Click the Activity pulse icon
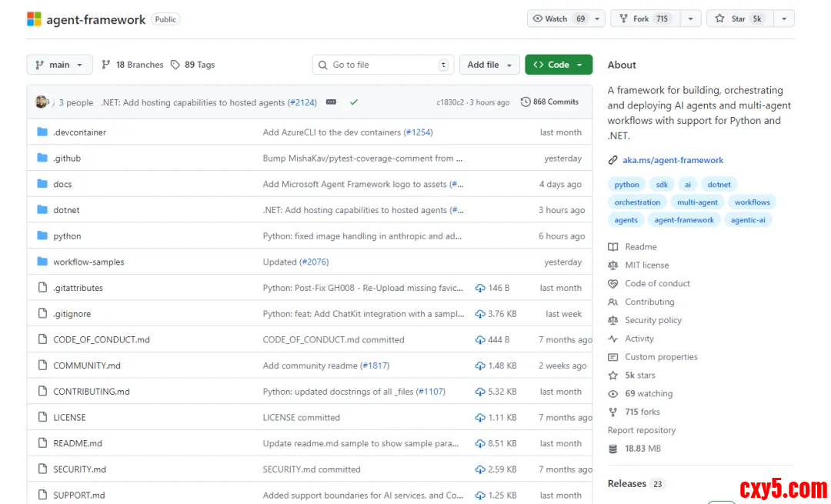 (613, 339)
